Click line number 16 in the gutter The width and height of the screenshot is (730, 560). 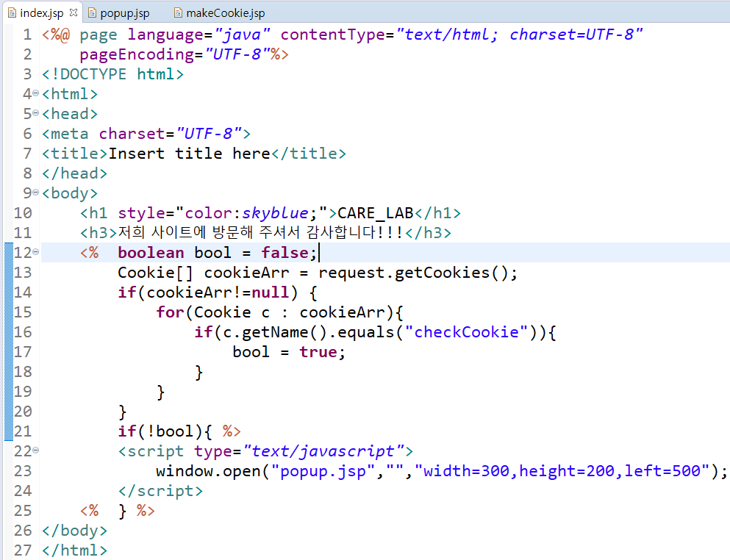tap(23, 332)
